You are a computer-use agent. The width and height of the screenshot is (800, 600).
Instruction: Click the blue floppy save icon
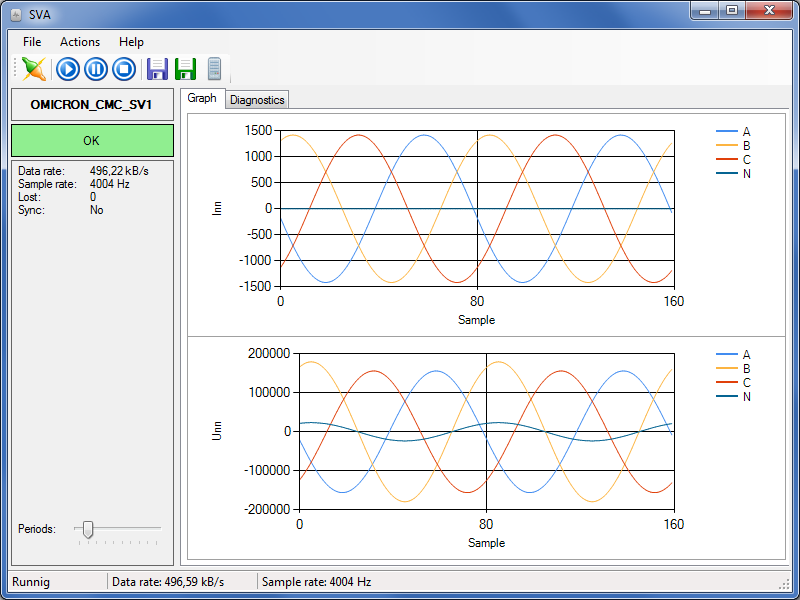click(157, 69)
